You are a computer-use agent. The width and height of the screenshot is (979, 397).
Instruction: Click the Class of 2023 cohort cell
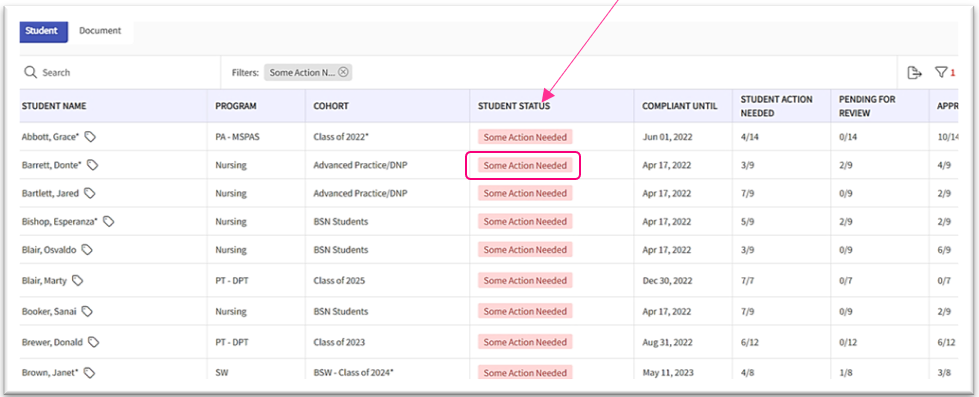coord(339,342)
